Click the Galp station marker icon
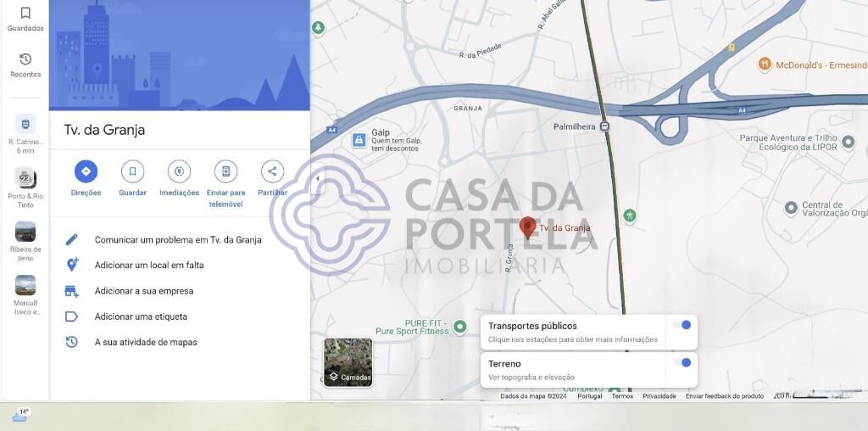The image size is (868, 431). tap(359, 140)
